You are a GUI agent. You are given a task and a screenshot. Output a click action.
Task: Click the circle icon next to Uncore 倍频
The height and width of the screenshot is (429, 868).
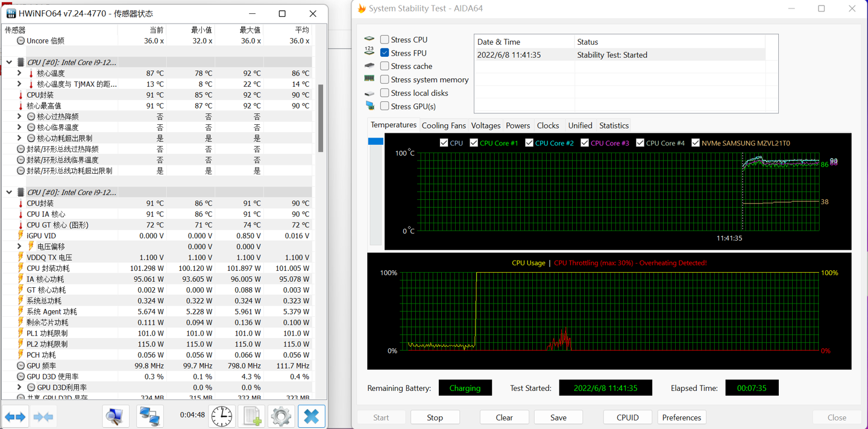click(x=20, y=40)
